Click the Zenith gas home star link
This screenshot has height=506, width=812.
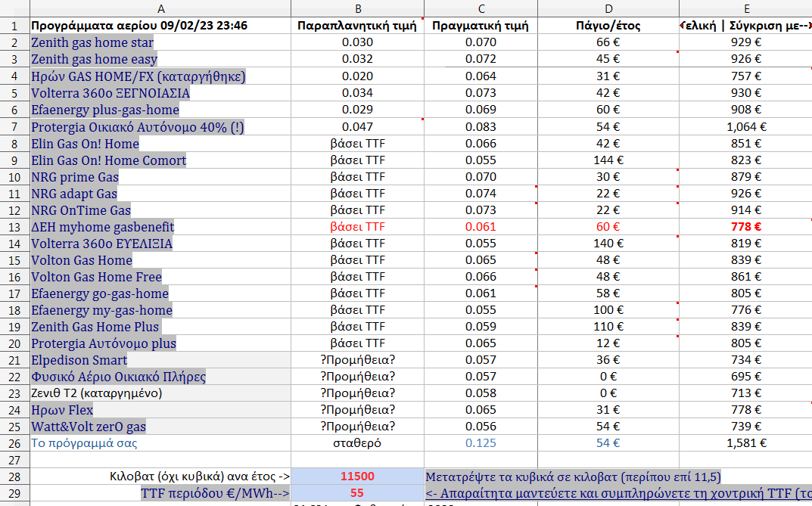[92, 42]
